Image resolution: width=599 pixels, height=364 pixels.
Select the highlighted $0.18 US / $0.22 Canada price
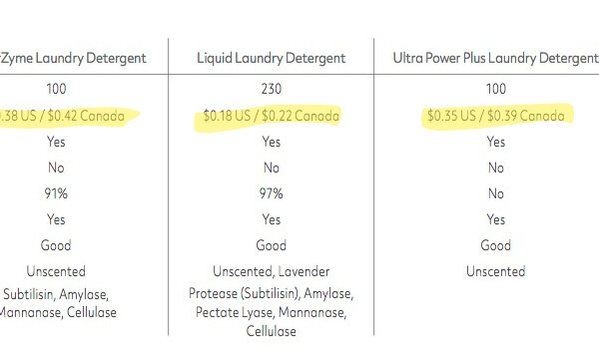272,116
